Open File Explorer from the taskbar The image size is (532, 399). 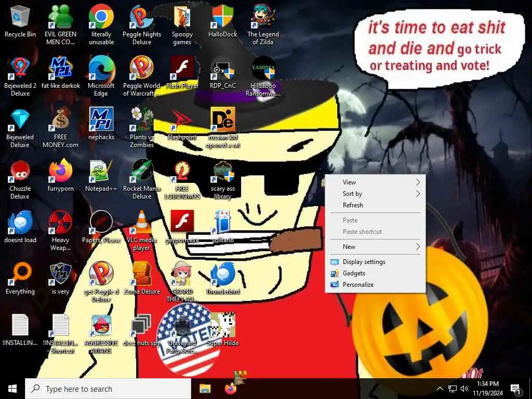[205, 389]
